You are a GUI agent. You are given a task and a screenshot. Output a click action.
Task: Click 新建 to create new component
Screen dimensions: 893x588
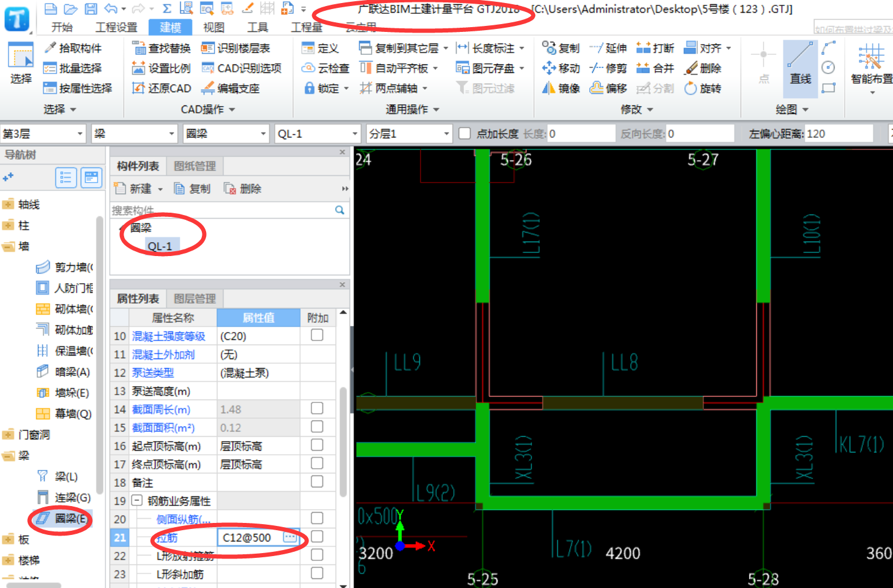pyautogui.click(x=139, y=189)
